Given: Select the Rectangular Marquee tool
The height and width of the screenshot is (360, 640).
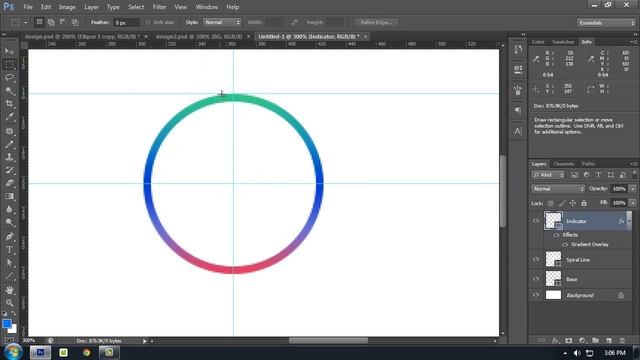Looking at the screenshot, I should tap(9, 64).
